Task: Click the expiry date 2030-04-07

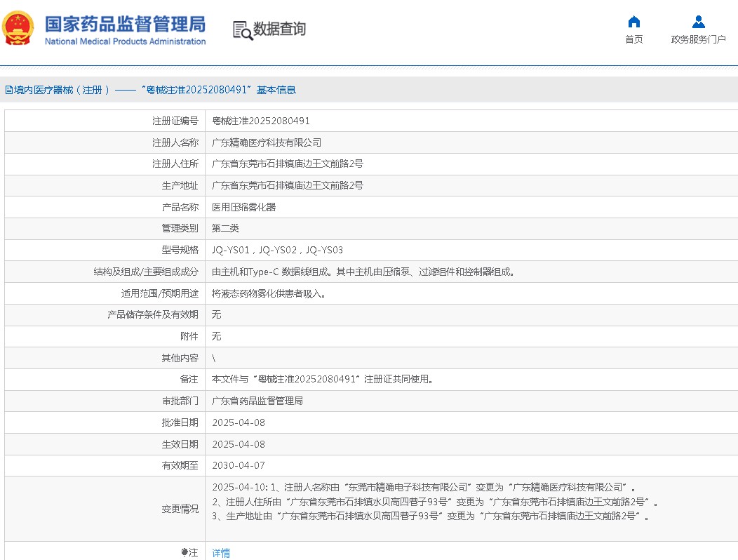Action: click(x=239, y=465)
